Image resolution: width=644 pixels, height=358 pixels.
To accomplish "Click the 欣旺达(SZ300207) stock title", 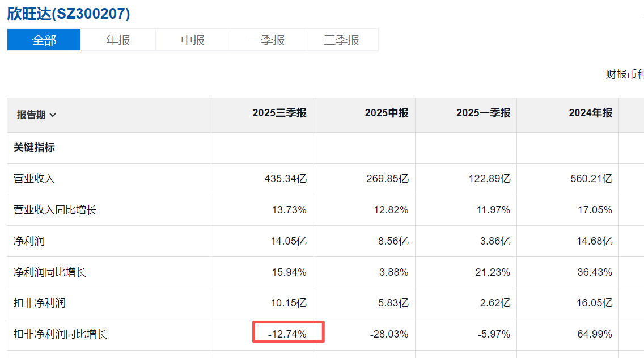I will coord(69,14).
